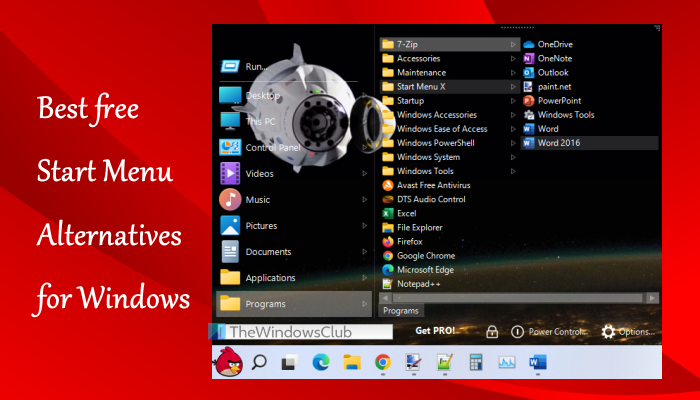Click the DTS Audio Control icon
This screenshot has height=400, width=700.
tap(388, 199)
